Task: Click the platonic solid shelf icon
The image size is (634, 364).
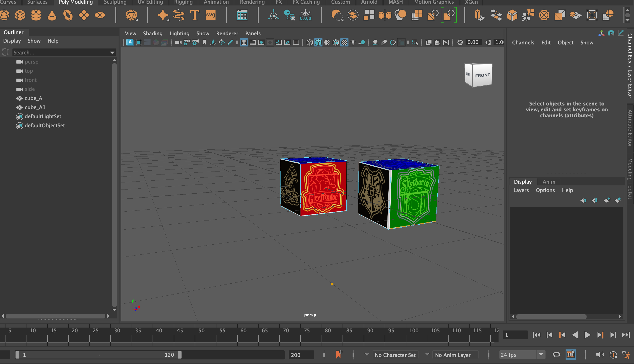Action: click(131, 15)
